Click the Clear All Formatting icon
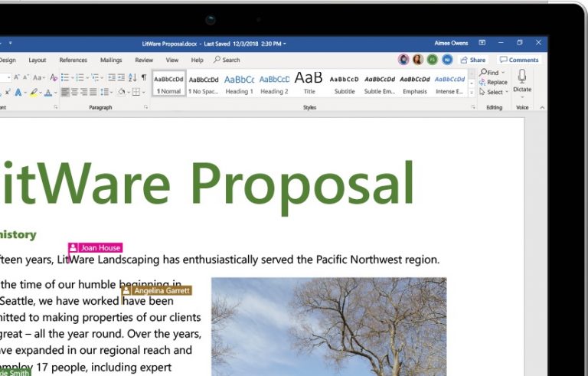Image resolution: width=588 pixels, height=376 pixels. coord(54,77)
